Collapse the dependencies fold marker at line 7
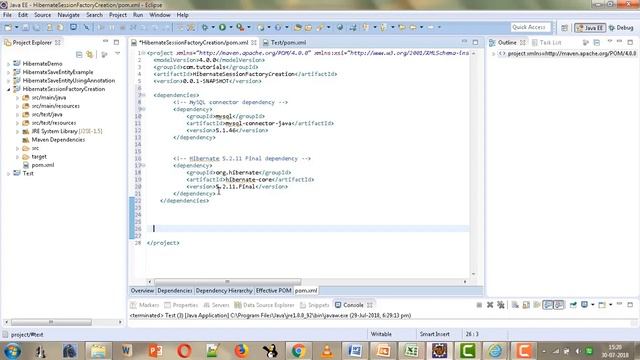The height and width of the screenshot is (360, 640). (143, 95)
